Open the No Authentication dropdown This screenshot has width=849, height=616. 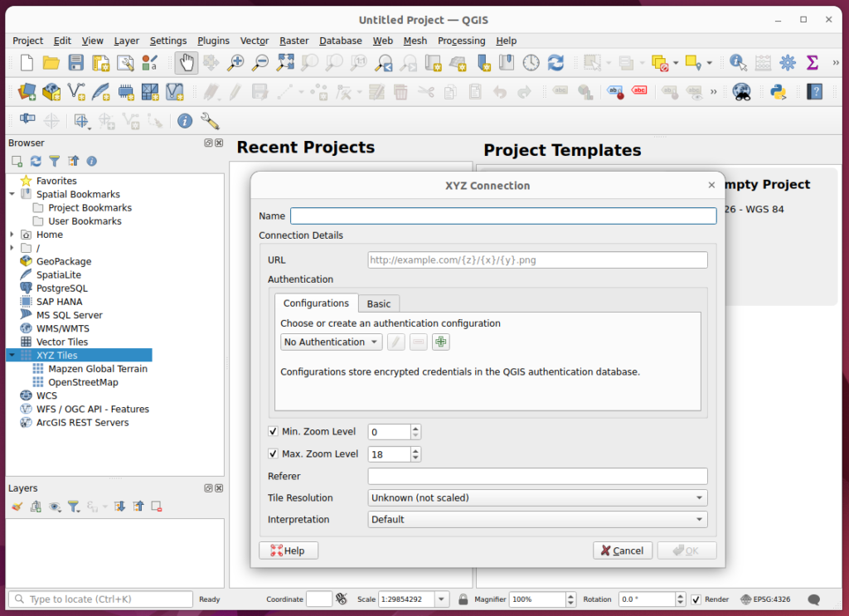point(331,342)
